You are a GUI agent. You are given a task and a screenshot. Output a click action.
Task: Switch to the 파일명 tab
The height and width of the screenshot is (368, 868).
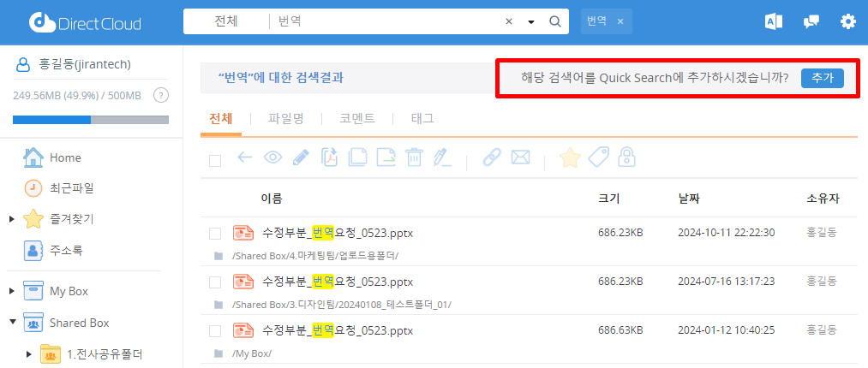coord(285,119)
